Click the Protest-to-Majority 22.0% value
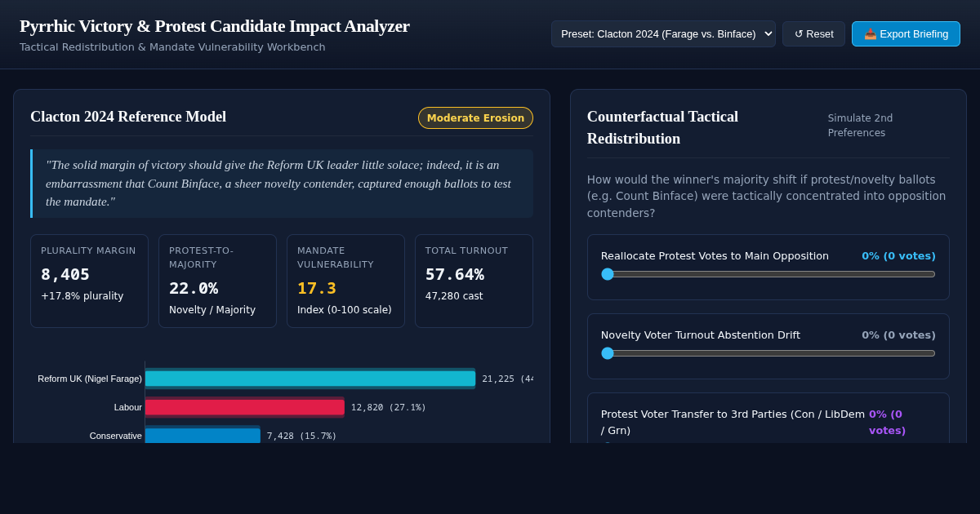The height and width of the screenshot is (514, 980). pyautogui.click(x=194, y=288)
